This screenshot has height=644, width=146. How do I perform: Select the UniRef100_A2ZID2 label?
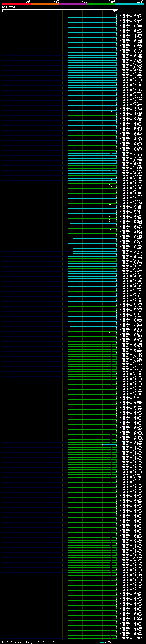(131, 193)
